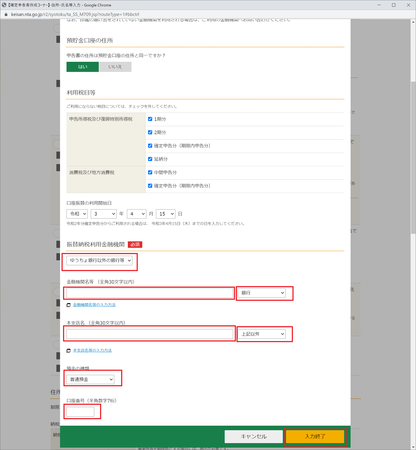The height and width of the screenshot is (450, 416).
Task: Open the 銀行 type dropdown
Action: pyautogui.click(x=262, y=293)
